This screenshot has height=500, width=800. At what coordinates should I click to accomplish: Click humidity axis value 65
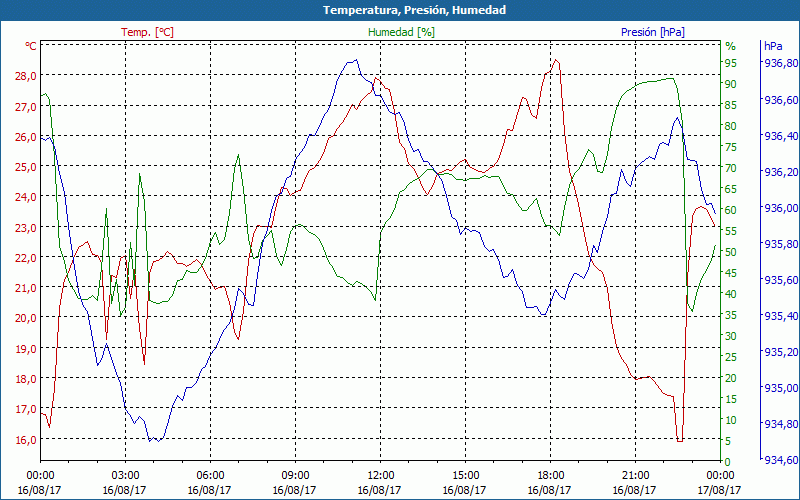731,189
